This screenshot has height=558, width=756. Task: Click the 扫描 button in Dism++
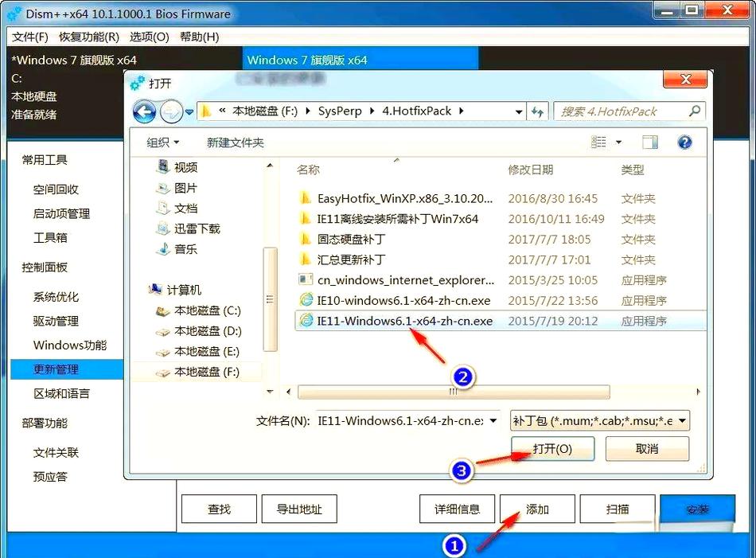pos(618,509)
